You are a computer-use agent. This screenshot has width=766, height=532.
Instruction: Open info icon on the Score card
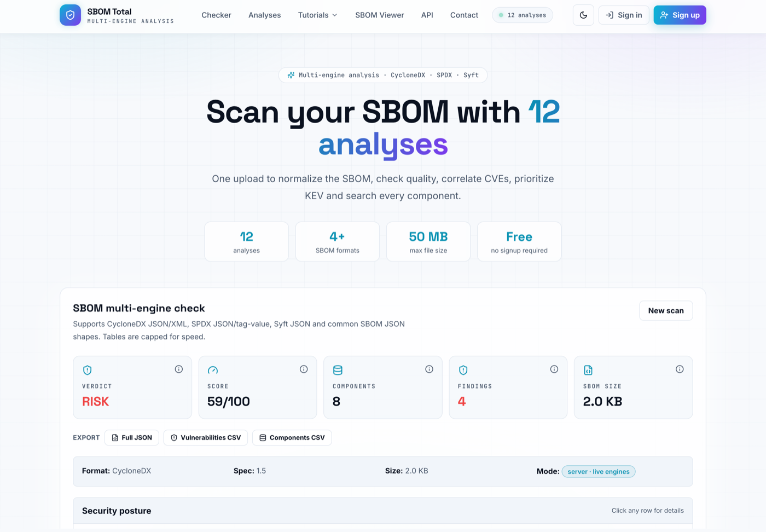[304, 369]
